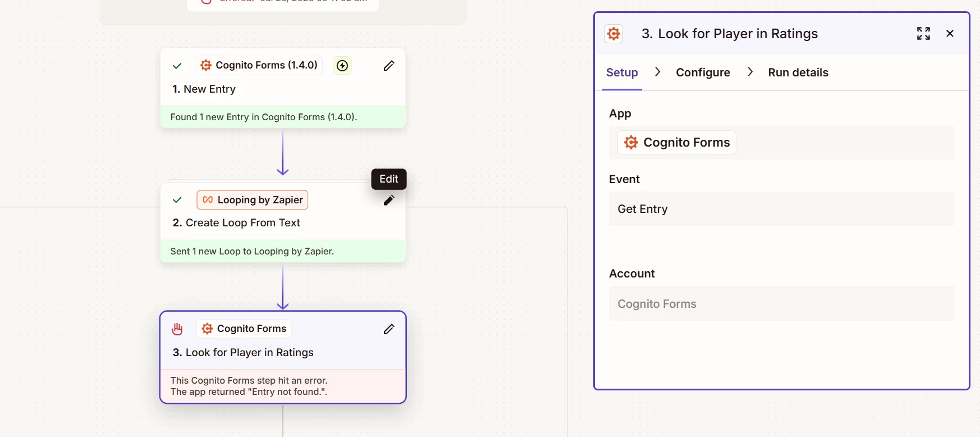Click 'Found 1 new Entry' status message

264,117
